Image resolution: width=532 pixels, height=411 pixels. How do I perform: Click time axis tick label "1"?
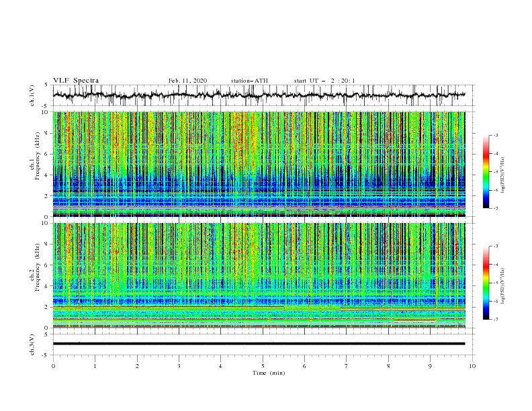95,366
